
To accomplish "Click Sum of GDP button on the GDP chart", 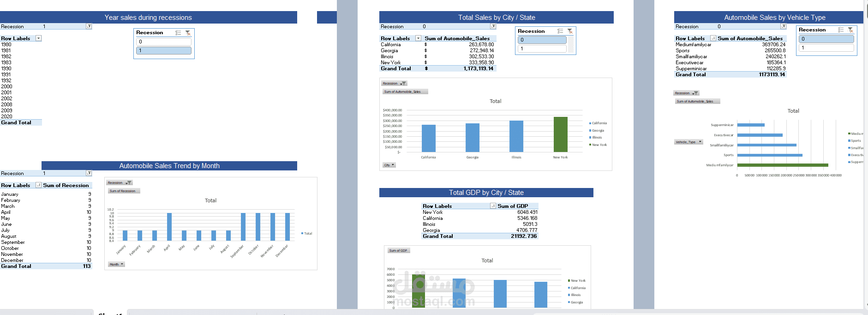I will pyautogui.click(x=399, y=250).
